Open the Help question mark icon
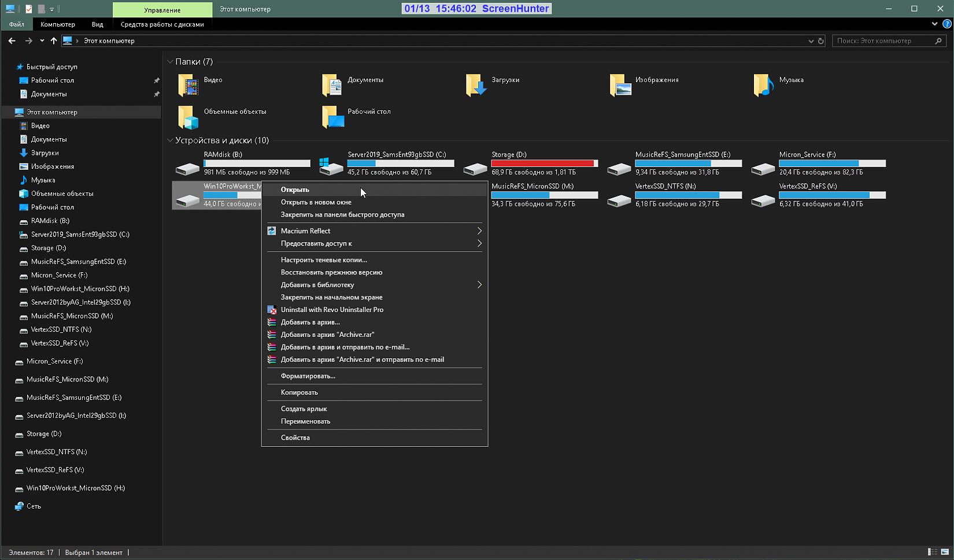The height and width of the screenshot is (560, 954). pyautogui.click(x=946, y=24)
